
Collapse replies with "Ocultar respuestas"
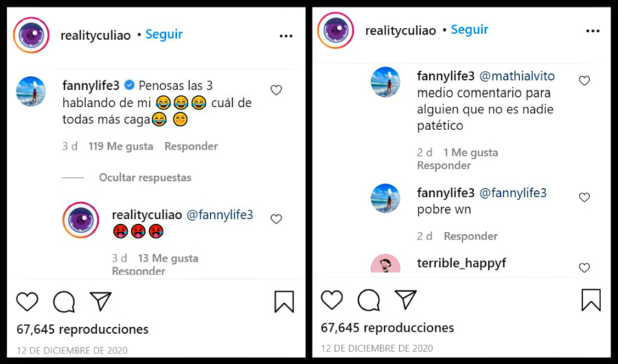pos(145,177)
